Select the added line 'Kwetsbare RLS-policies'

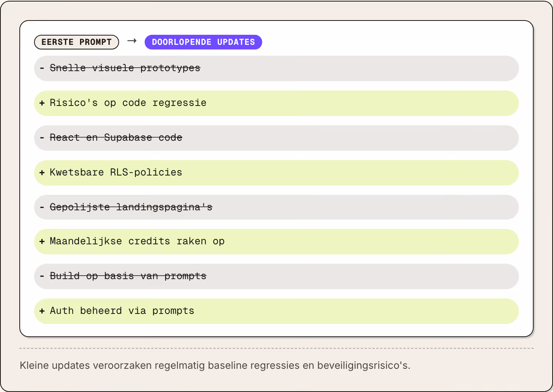pyautogui.click(x=276, y=173)
